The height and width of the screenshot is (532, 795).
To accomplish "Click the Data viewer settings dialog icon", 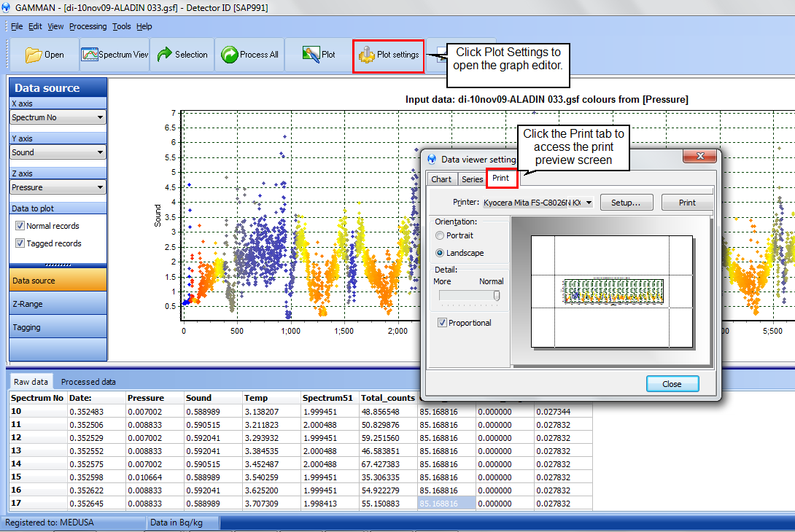I will pos(432,159).
